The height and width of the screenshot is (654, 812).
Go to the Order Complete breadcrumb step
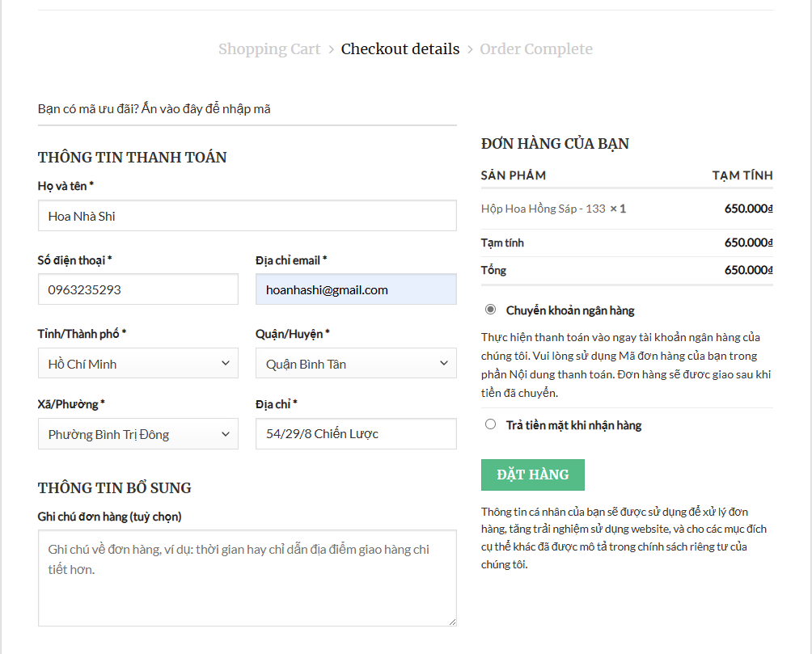(535, 49)
